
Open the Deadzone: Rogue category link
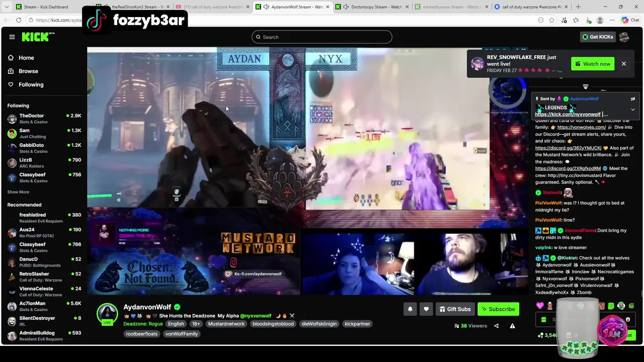(143, 324)
